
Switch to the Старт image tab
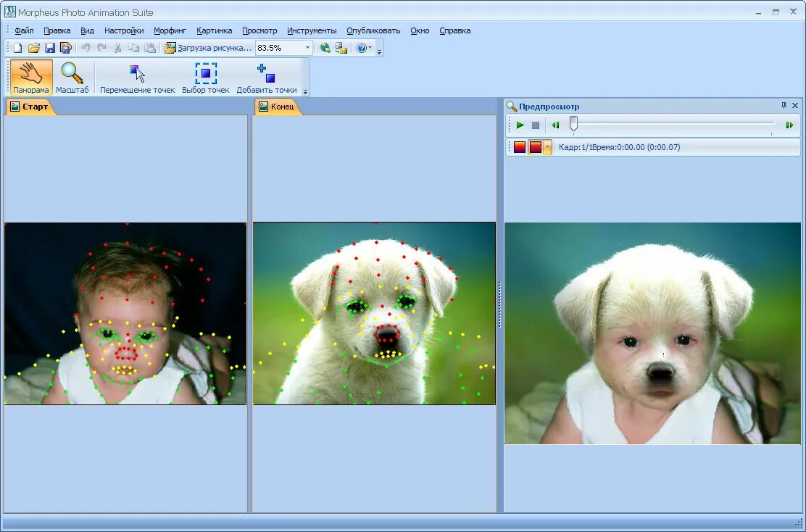click(x=30, y=107)
